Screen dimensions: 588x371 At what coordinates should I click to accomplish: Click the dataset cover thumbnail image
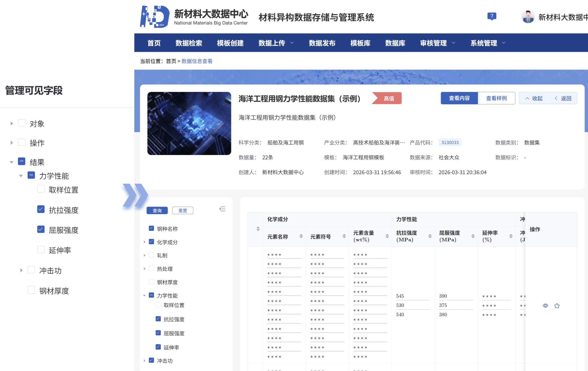coord(189,123)
